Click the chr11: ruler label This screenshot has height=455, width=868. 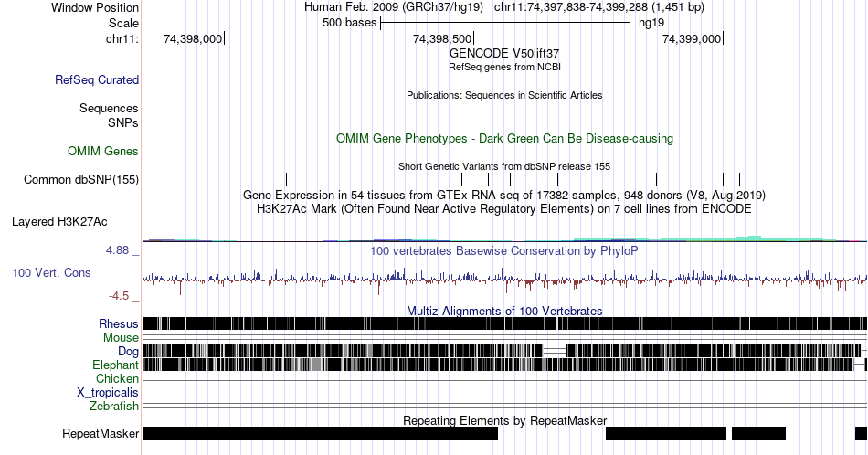122,38
